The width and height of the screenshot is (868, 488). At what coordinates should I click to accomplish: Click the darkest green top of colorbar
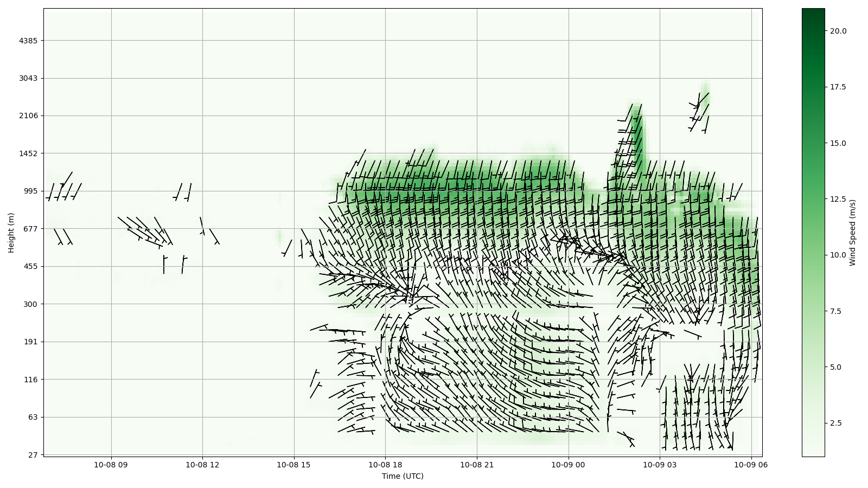[813, 11]
